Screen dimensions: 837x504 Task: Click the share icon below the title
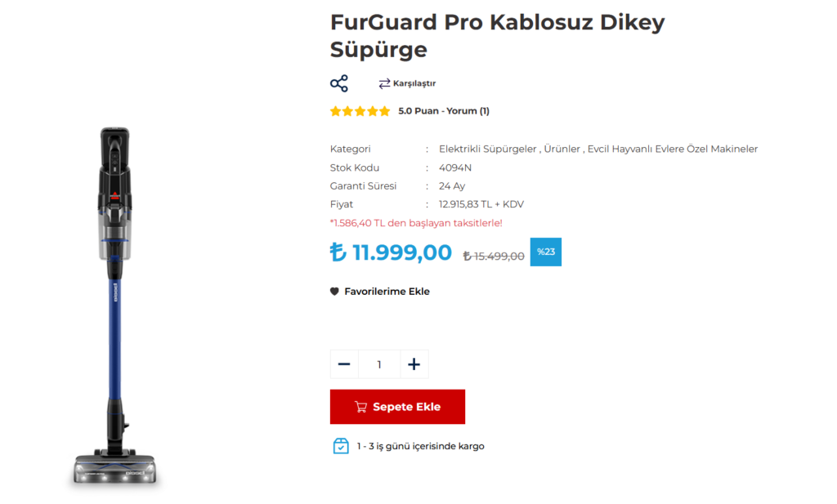click(x=338, y=83)
